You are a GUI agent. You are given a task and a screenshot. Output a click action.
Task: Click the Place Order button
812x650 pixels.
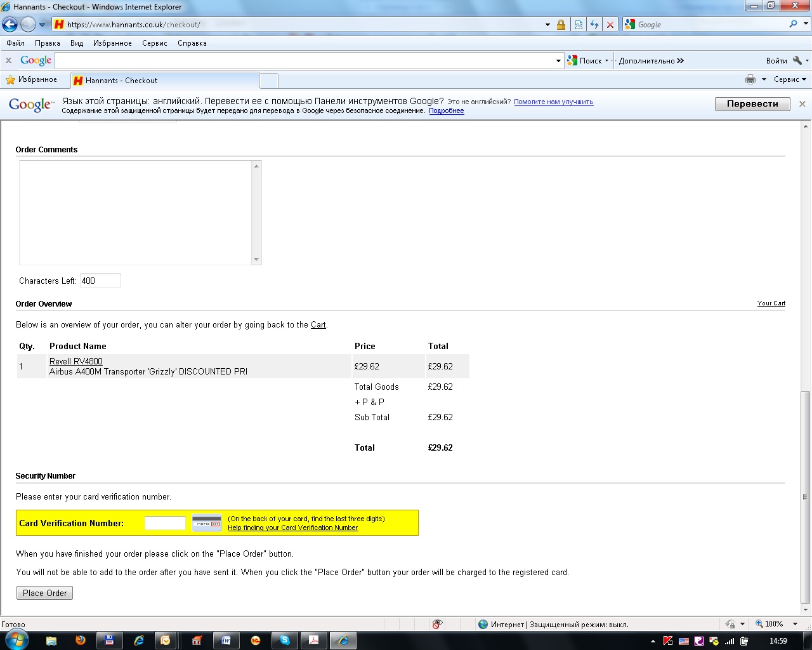tap(44, 593)
